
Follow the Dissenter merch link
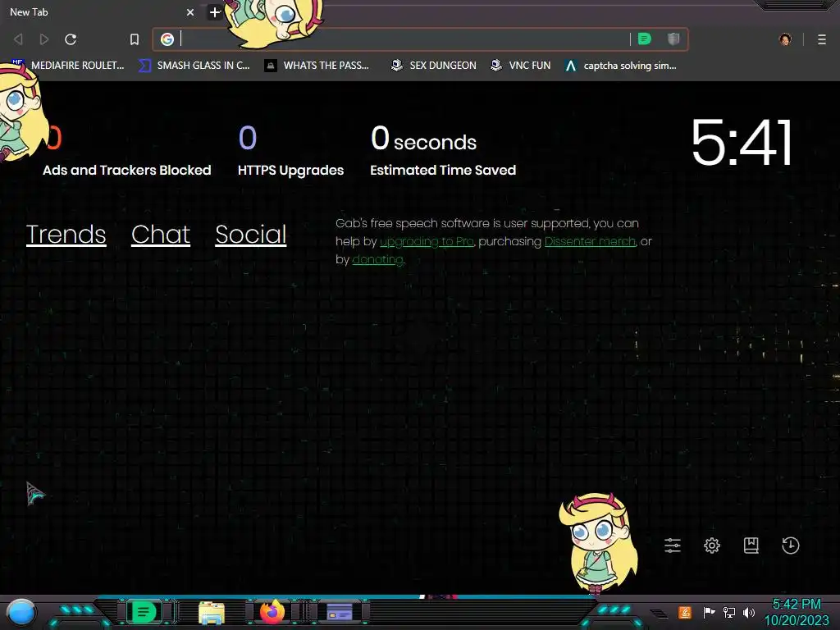pos(590,242)
